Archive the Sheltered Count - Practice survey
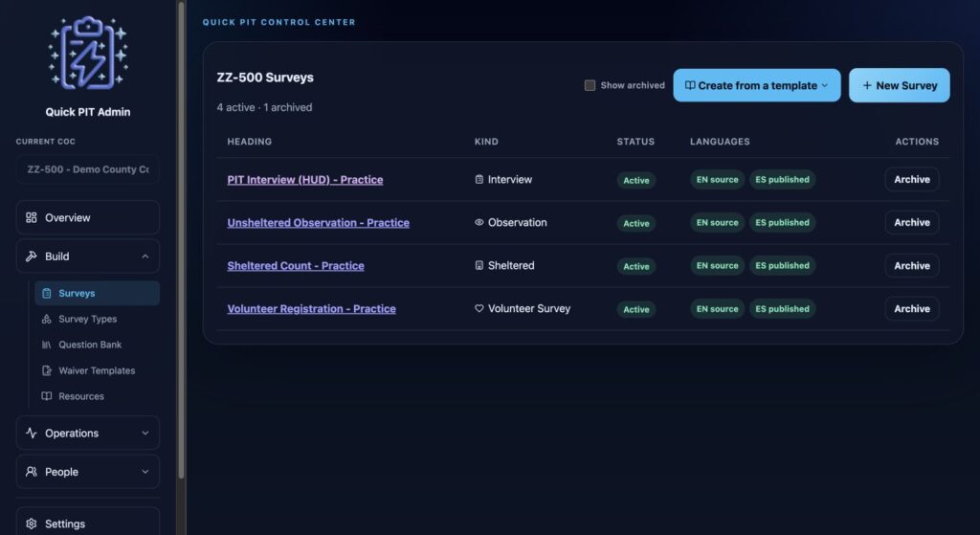The image size is (980, 535). click(911, 266)
